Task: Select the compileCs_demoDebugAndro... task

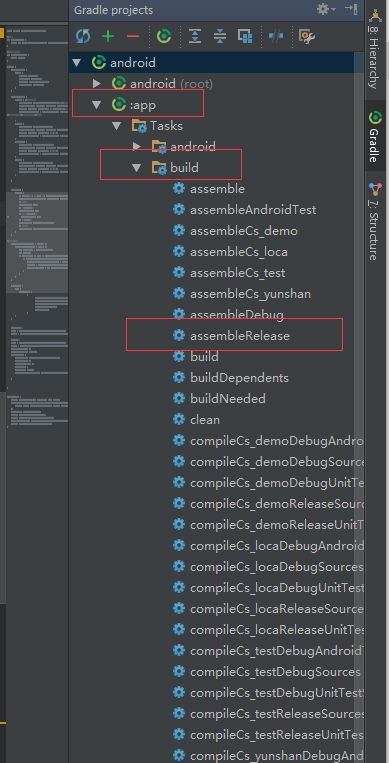Action: pos(277,441)
